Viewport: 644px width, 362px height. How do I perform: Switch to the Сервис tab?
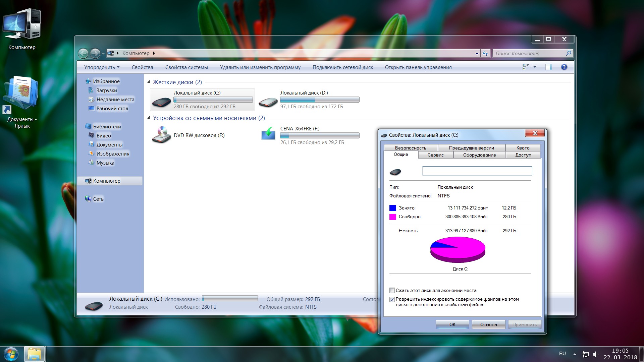pos(435,155)
